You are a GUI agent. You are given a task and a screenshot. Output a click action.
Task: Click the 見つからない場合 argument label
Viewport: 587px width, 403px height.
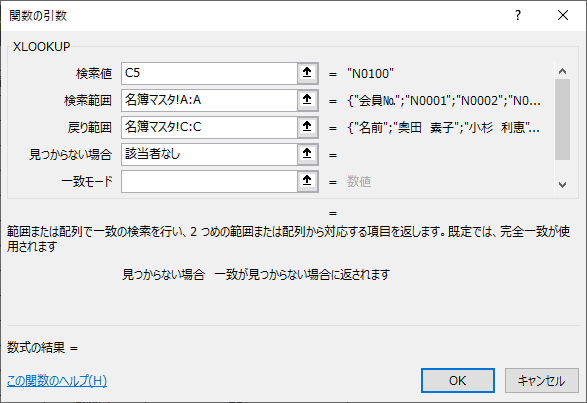click(x=71, y=155)
